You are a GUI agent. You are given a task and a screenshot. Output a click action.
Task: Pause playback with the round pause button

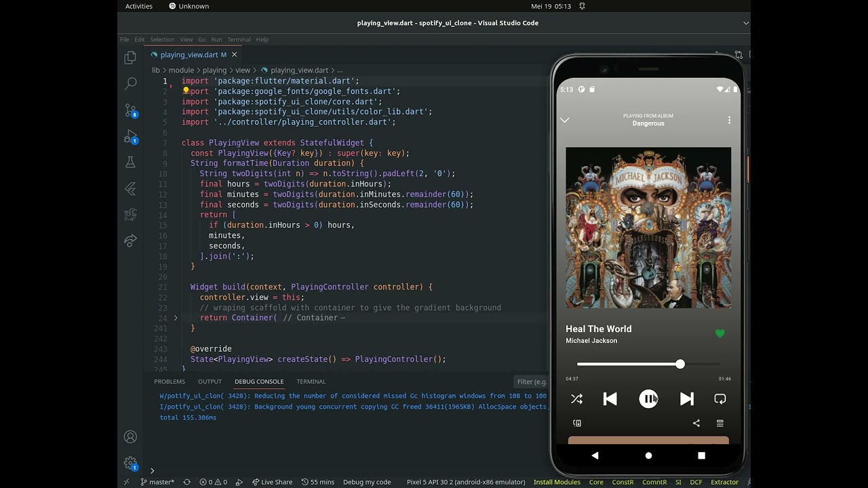[x=648, y=399]
